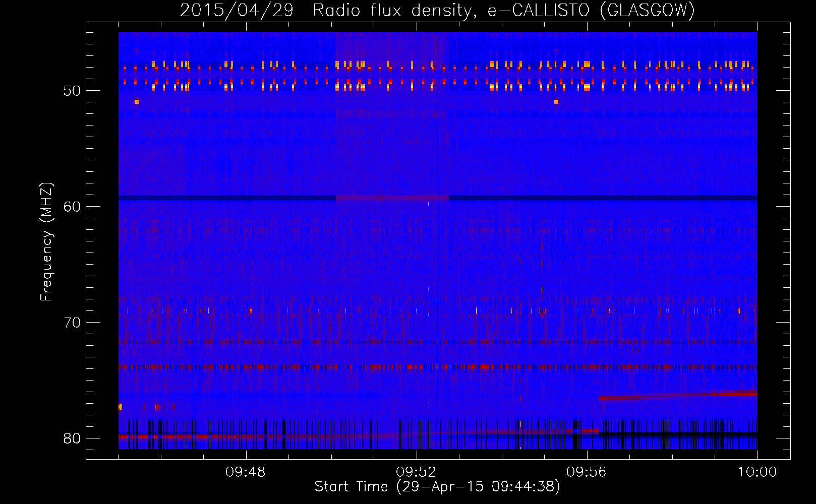Screen dimensions: 816x504
Task: Click the 60 frequency tick label
Action: (x=72, y=207)
